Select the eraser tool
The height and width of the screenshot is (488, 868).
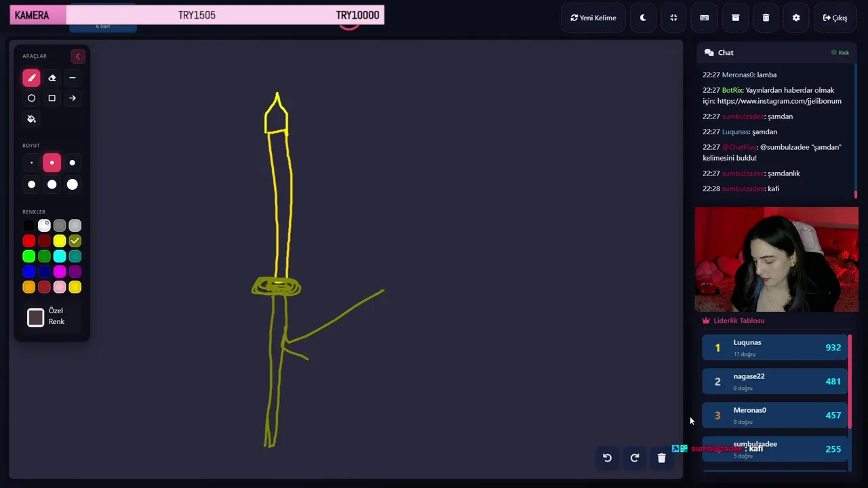tap(52, 78)
